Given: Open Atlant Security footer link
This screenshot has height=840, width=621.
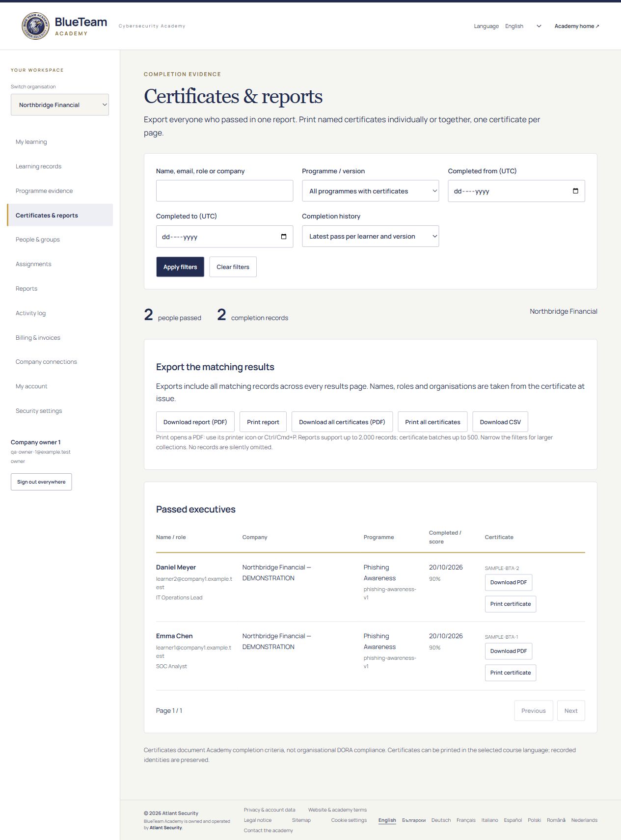Looking at the screenshot, I should pyautogui.click(x=165, y=828).
